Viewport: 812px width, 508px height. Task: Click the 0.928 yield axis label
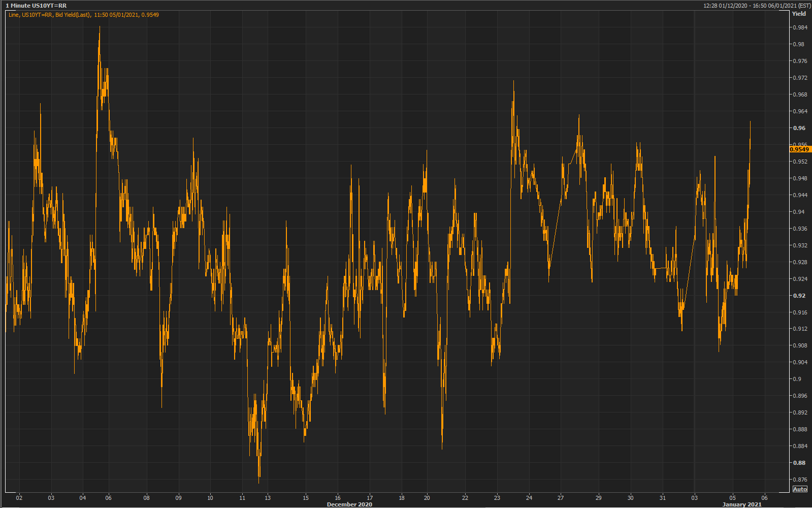pos(800,262)
